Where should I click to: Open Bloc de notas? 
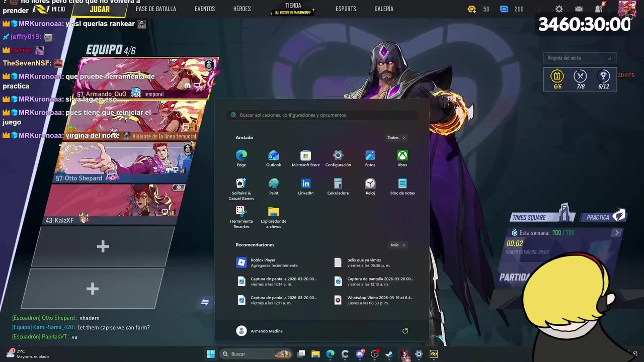pos(403,186)
